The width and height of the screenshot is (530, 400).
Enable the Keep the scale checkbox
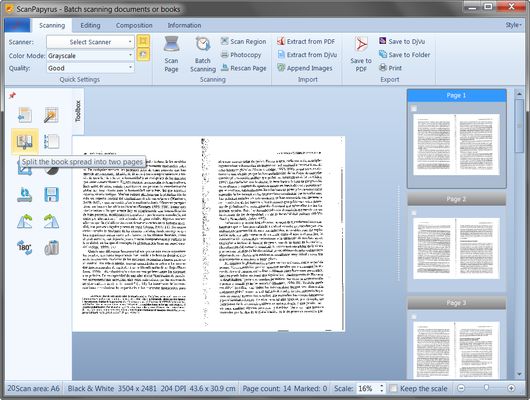click(393, 388)
